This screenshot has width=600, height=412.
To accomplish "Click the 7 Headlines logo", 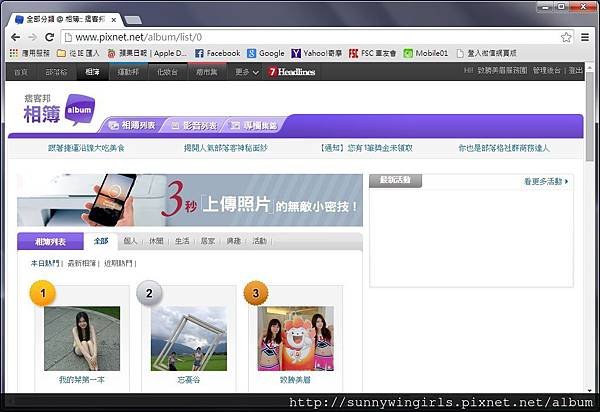I will tap(292, 72).
